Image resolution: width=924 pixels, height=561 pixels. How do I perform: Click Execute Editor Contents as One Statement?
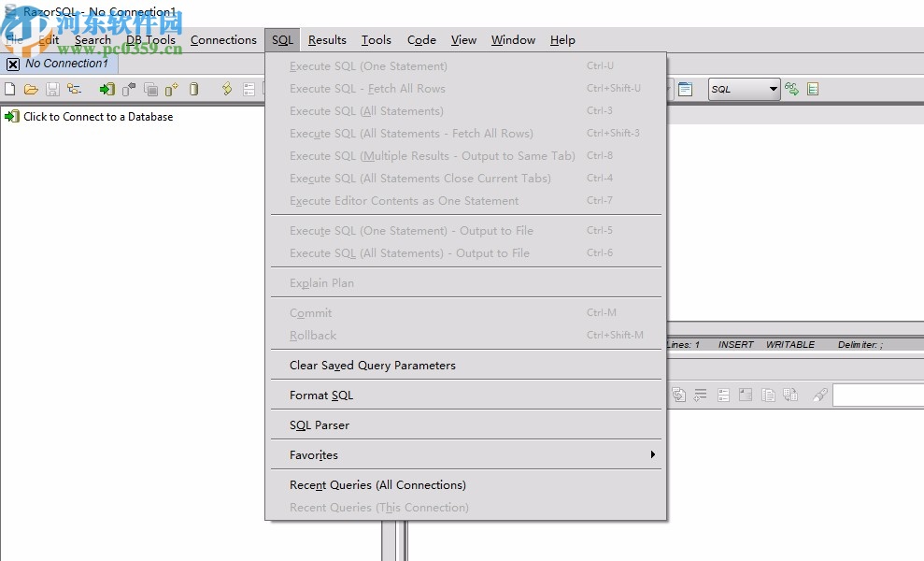[465, 201]
